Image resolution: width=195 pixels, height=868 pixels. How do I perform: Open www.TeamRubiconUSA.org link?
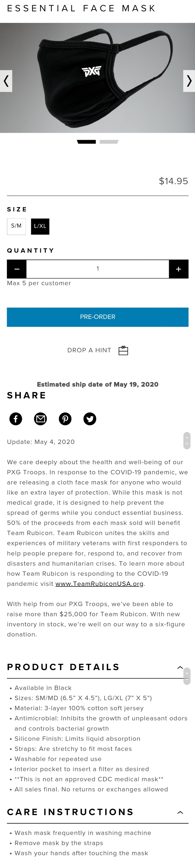tap(99, 584)
